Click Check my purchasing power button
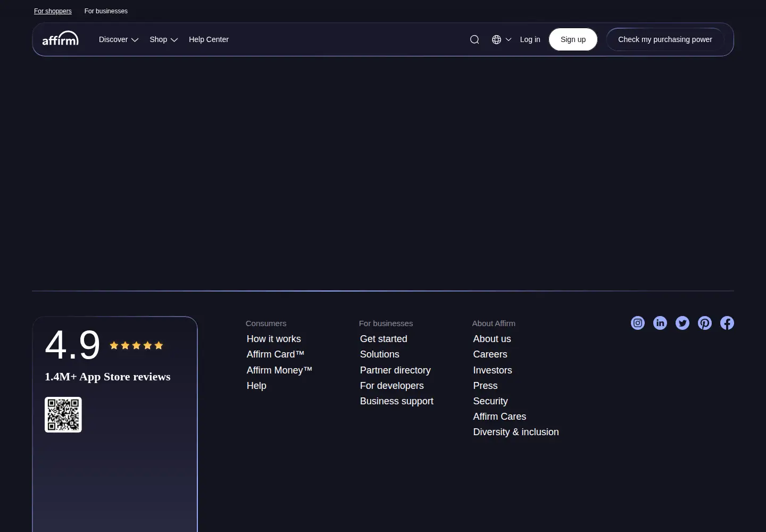Screen dimensions: 766x532 [x=665, y=39]
